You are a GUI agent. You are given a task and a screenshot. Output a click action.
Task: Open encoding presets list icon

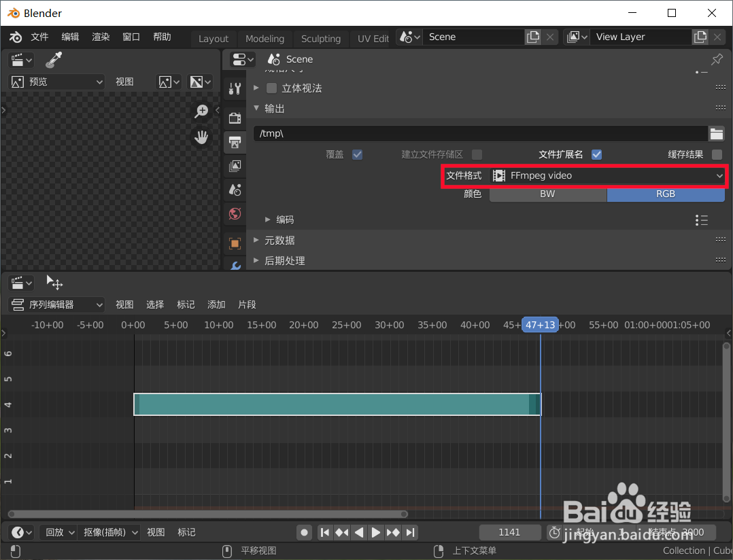point(701,220)
